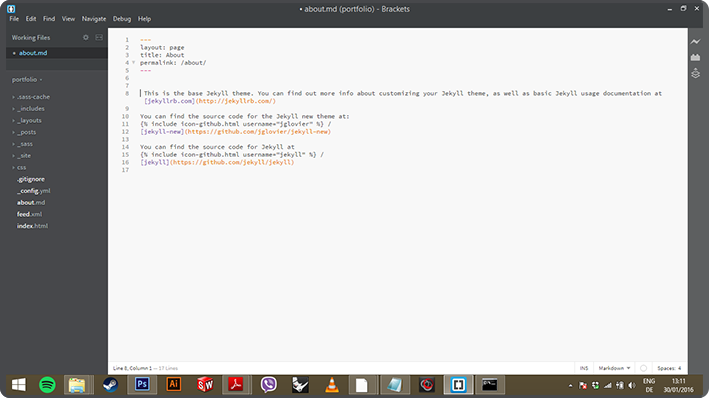Open the volume control in system tray

click(x=632, y=385)
